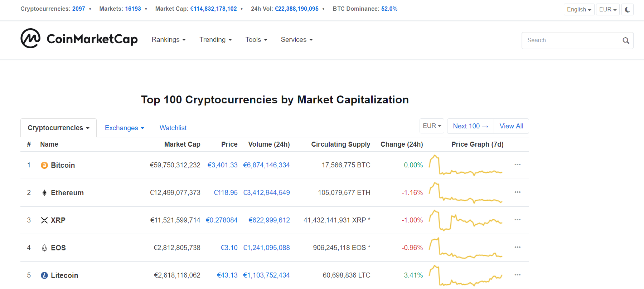Toggle dark mode with the moon icon

(627, 10)
